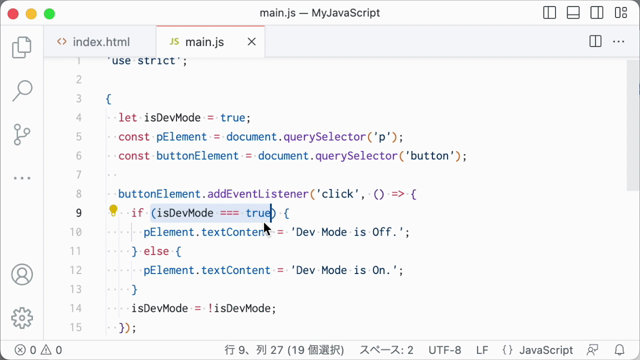Viewport: 640px width, 360px height.
Task: Open the Accounts menu
Action: click(x=22, y=274)
